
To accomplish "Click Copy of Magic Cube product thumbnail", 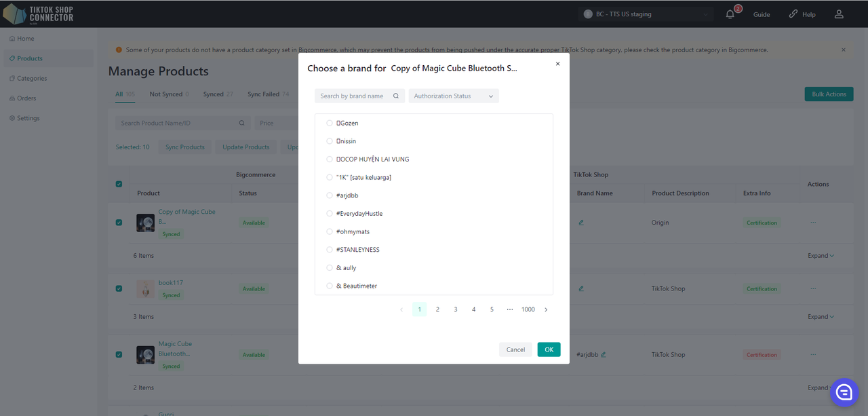I will tap(145, 223).
